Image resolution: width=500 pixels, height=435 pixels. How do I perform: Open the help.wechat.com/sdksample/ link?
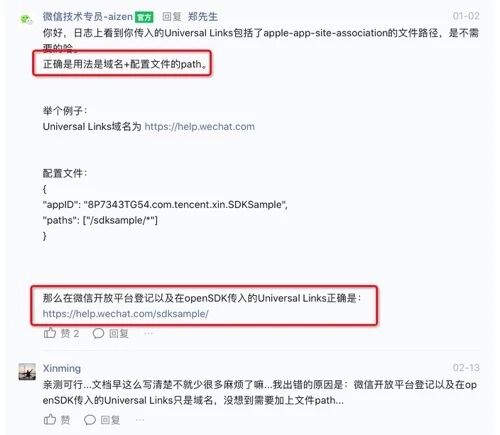125,314
